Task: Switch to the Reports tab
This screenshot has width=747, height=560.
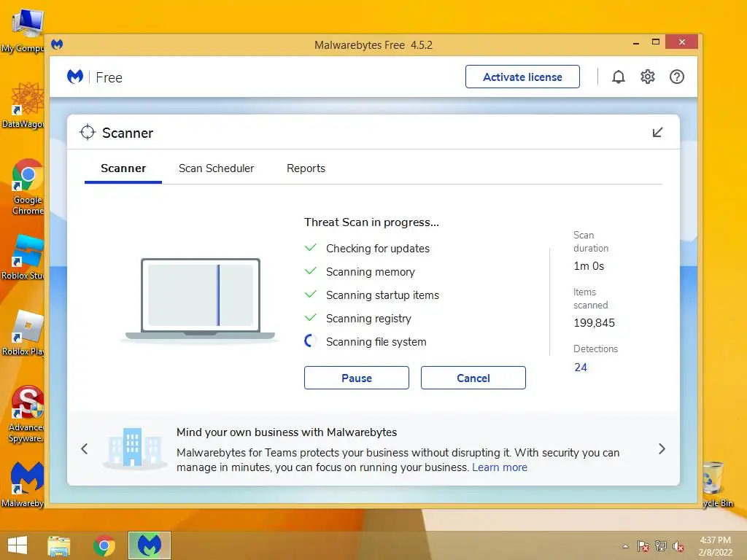Action: click(306, 168)
